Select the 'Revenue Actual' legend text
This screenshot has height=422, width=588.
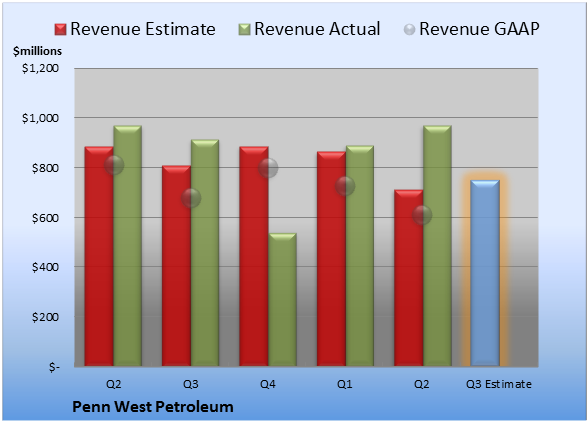[x=317, y=29]
